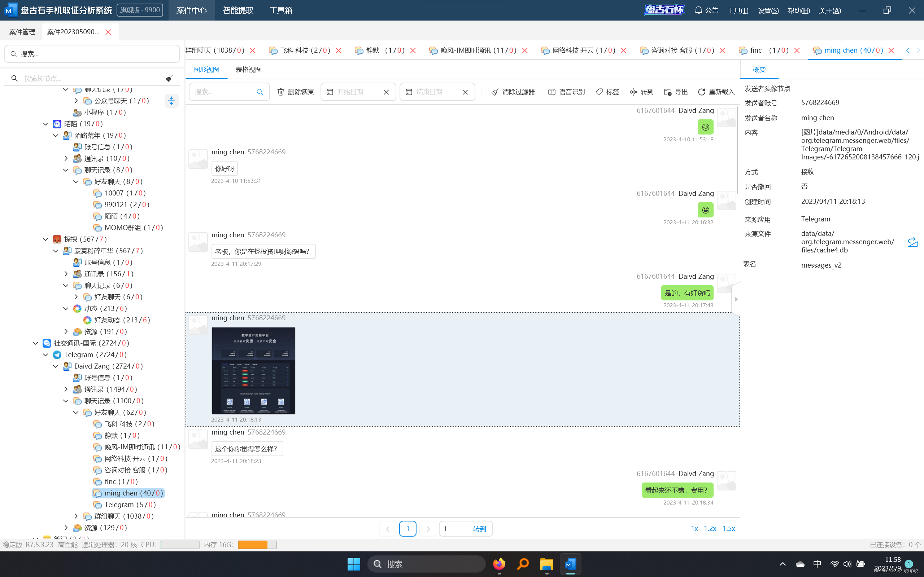
Task: Switch to the 表格视图 tab
Action: point(248,70)
